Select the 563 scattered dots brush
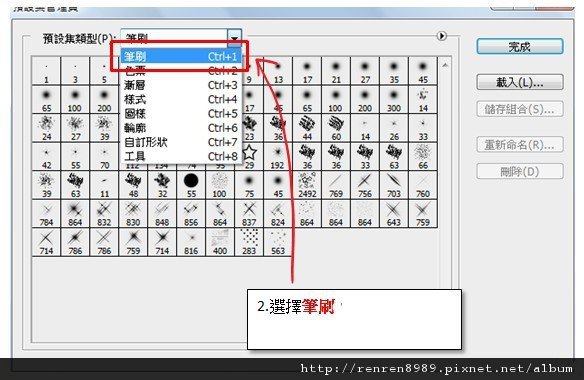 tap(278, 243)
